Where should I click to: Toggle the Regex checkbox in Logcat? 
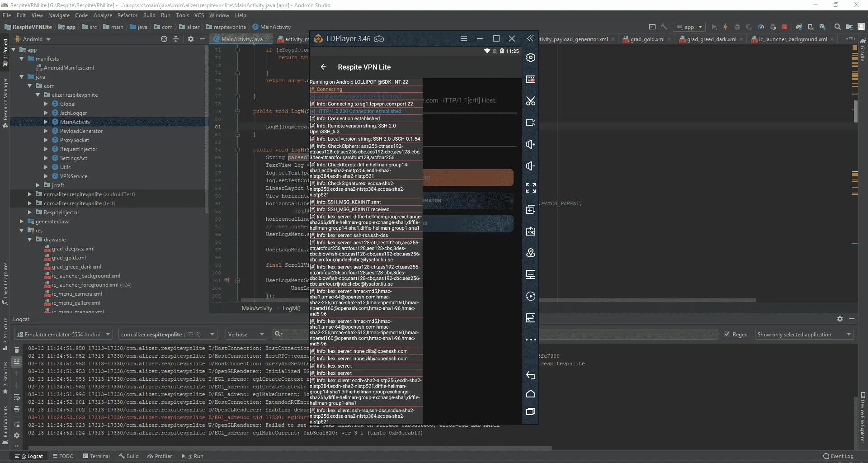[x=727, y=335]
